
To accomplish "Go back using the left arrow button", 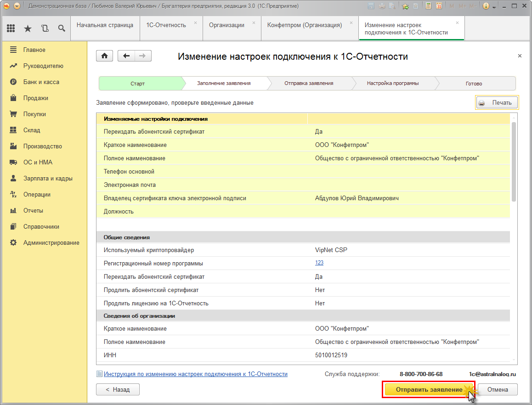I will (126, 56).
